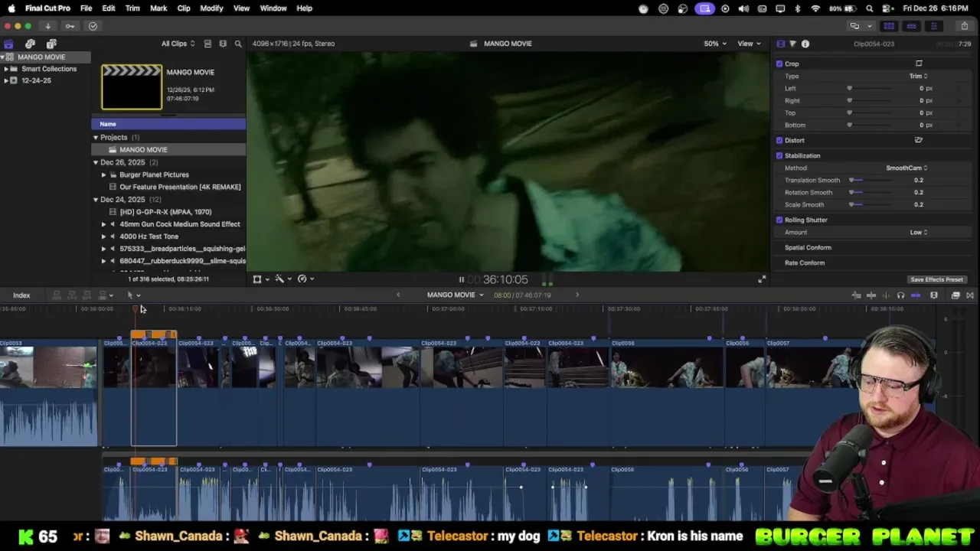Viewport: 980px width, 551px height.
Task: Toggle the Inspector panel visibility button
Action: 933,26
